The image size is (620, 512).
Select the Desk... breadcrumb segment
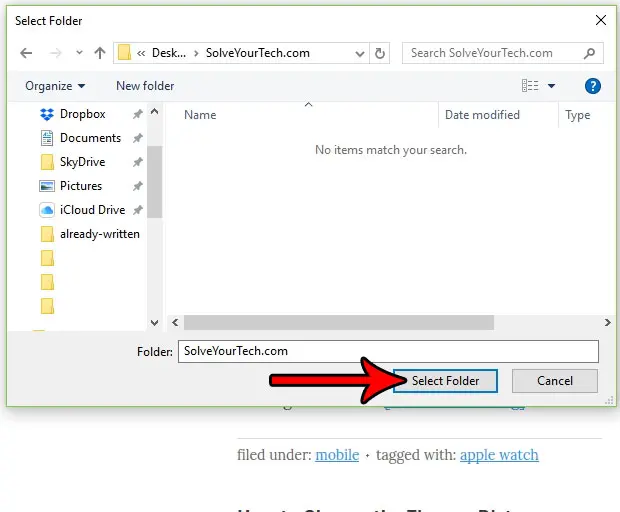click(169, 53)
